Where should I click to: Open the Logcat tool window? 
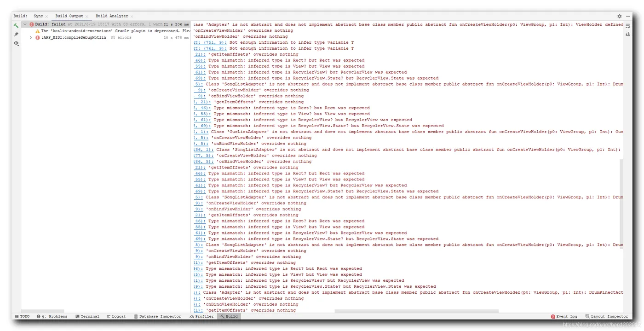pyautogui.click(x=116, y=316)
